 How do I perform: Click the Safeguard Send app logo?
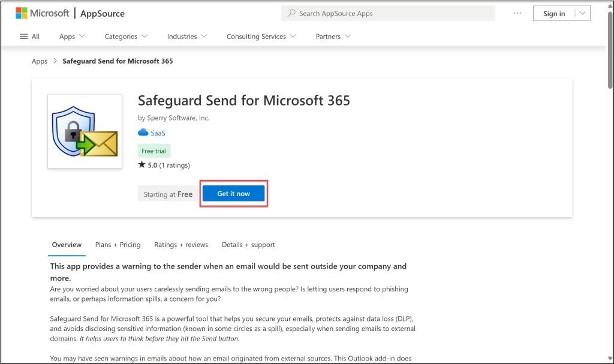pos(85,131)
